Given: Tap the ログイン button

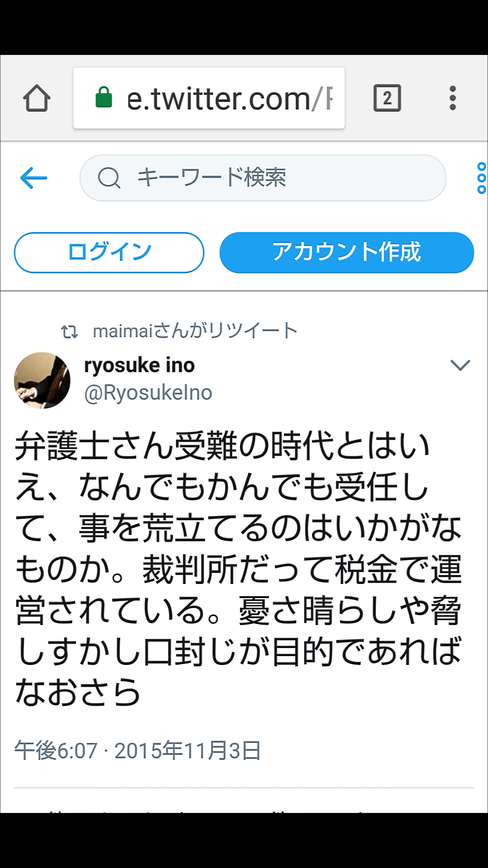Looking at the screenshot, I should 109,252.
